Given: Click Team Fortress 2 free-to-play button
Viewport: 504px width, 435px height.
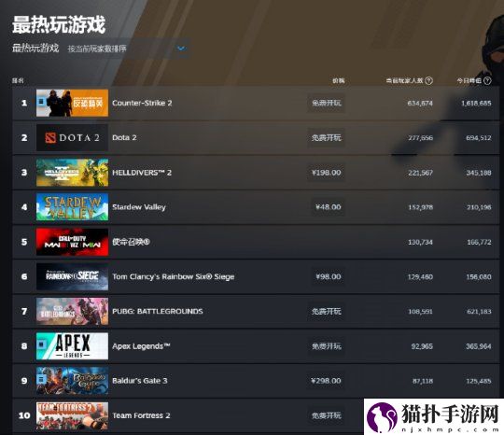Looking at the screenshot, I should pos(327,415).
